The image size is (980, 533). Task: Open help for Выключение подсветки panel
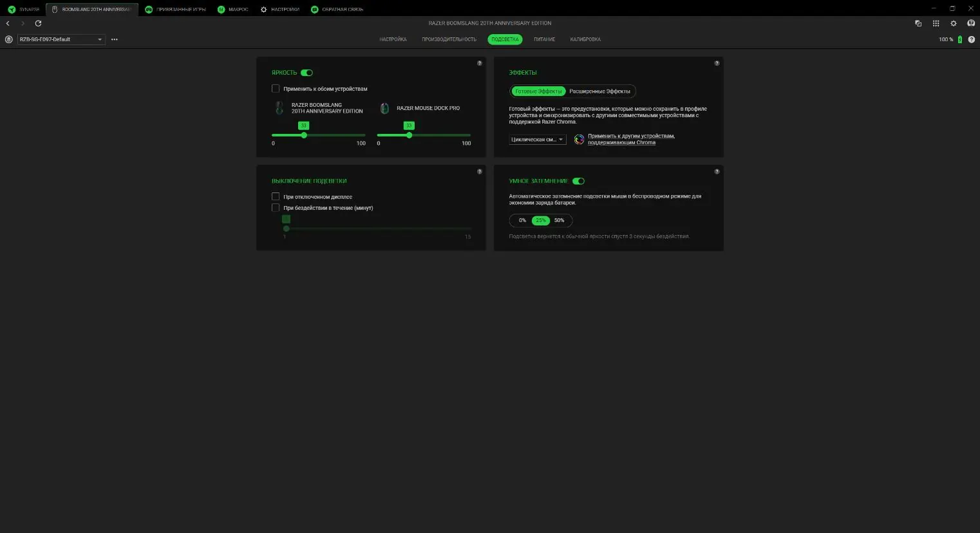click(480, 171)
